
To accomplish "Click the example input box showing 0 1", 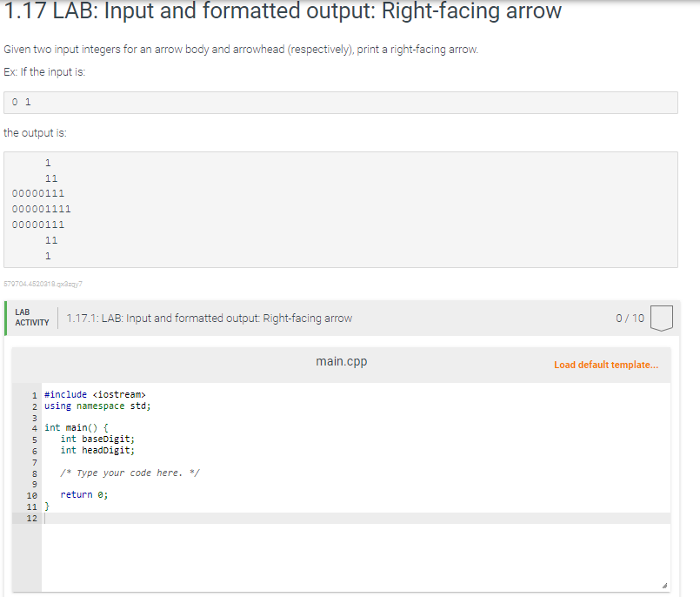I will (x=341, y=102).
